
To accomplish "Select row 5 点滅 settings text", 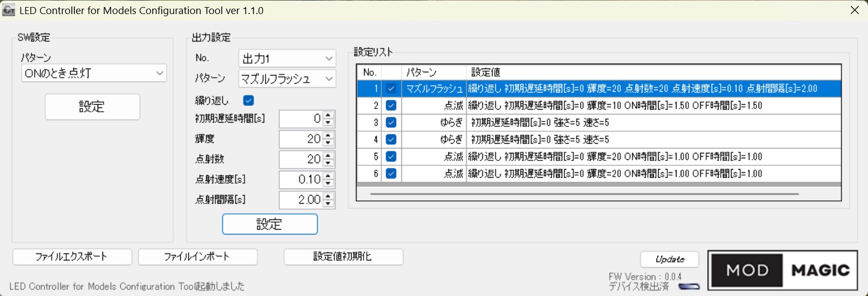I will click(615, 157).
